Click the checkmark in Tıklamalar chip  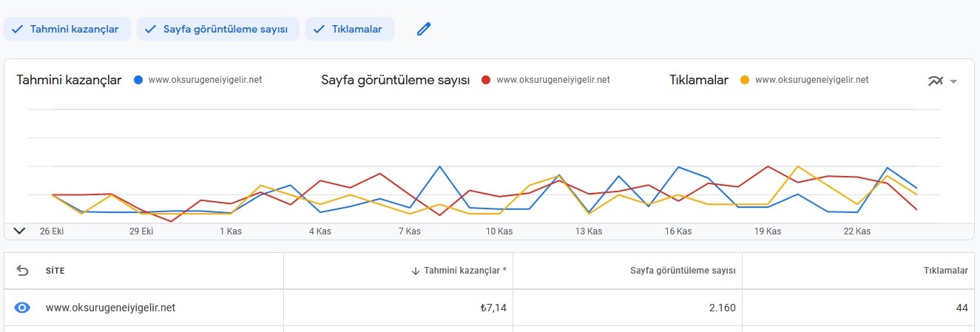[320, 29]
